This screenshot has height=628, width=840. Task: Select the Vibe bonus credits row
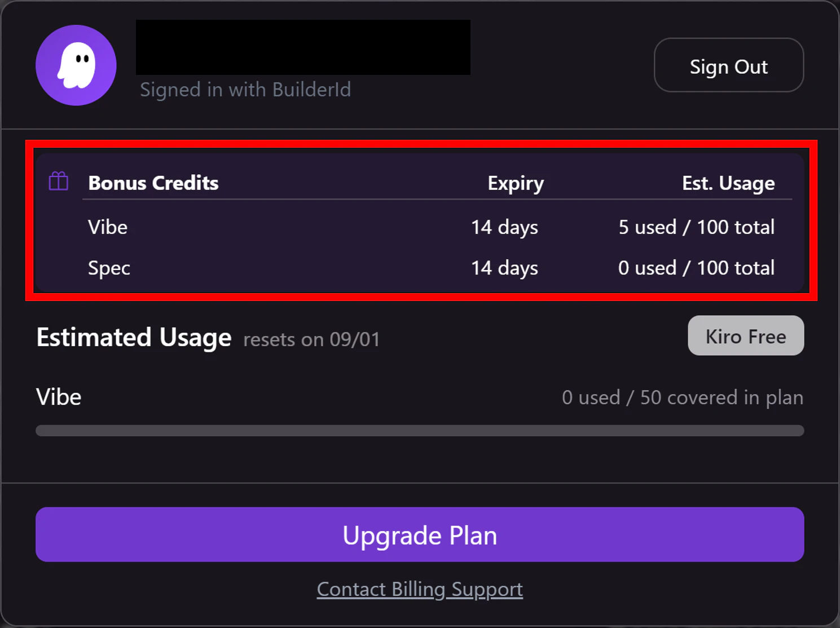432,227
